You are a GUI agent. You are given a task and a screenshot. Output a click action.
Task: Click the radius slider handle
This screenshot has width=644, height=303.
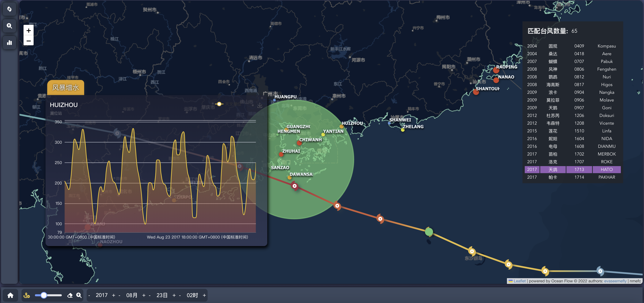tap(44, 295)
